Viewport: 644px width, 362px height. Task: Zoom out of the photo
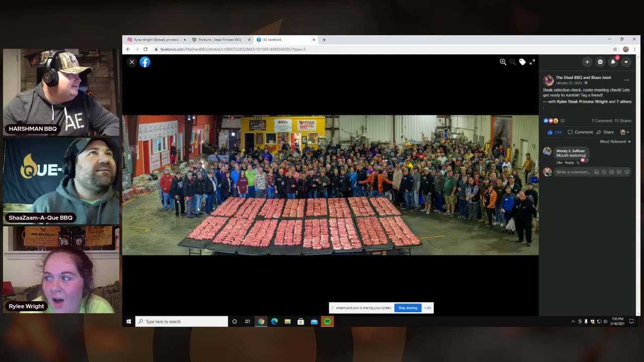513,62
